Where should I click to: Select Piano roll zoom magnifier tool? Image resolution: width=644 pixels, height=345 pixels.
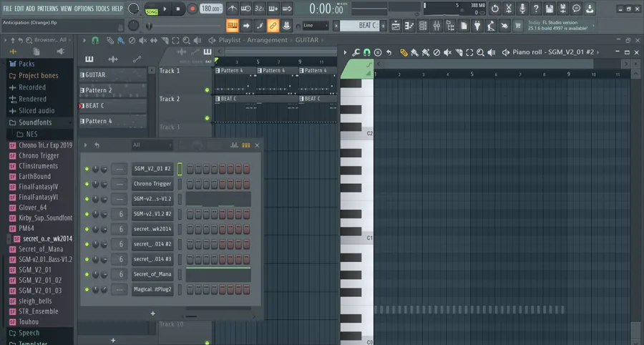[481, 52]
